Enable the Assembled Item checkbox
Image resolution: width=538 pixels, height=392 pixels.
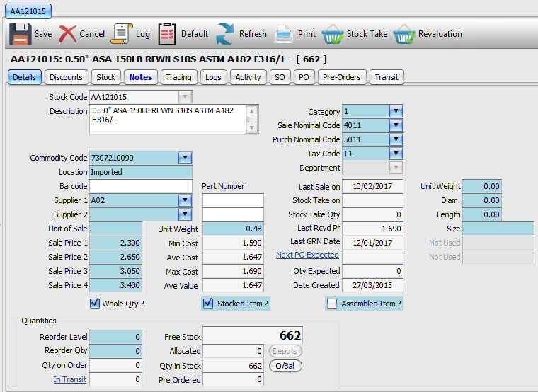[x=332, y=304]
